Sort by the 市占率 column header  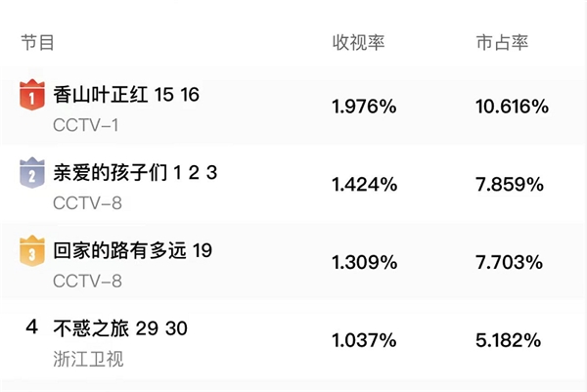coord(503,42)
